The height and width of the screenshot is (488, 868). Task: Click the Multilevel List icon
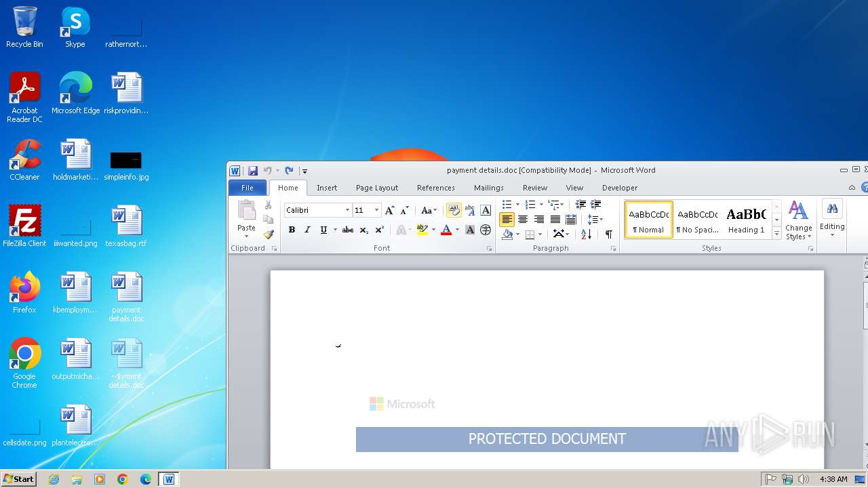[554, 204]
